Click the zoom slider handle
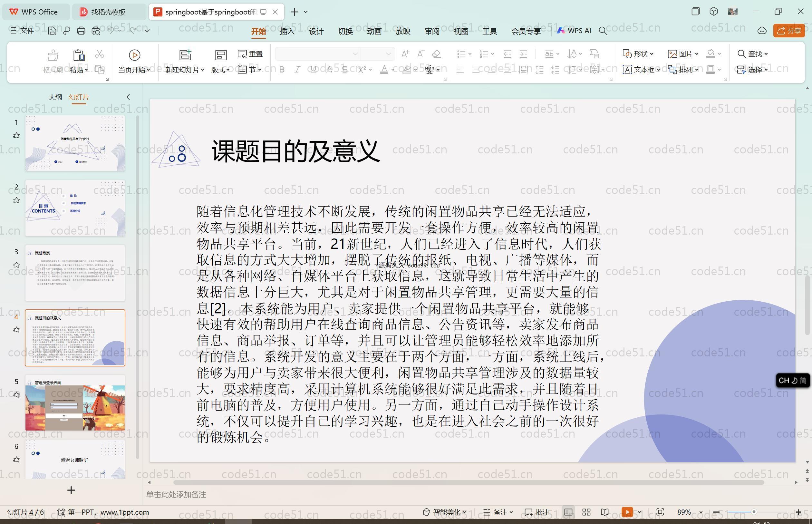Image resolution: width=812 pixels, height=524 pixels. [754, 512]
